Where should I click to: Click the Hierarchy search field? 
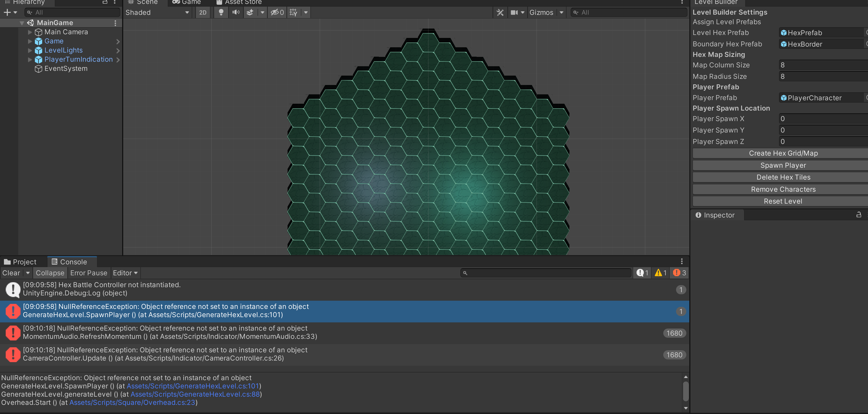(x=72, y=13)
